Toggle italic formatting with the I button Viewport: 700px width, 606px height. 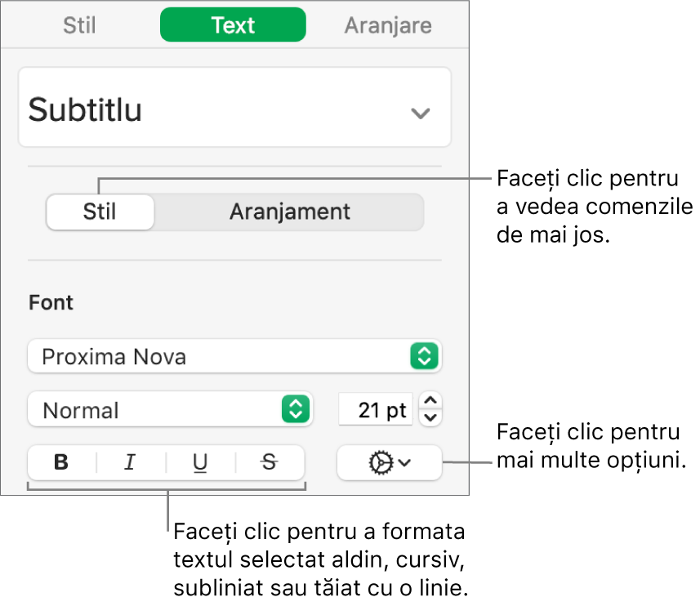(129, 463)
